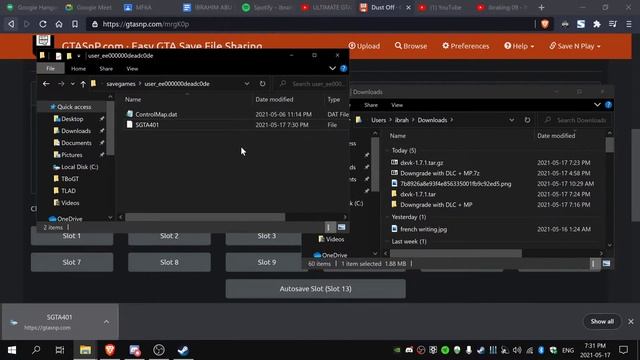Screen dimensions: 640x360
Task: Open the TLAD folder shortcut
Action: point(68,191)
